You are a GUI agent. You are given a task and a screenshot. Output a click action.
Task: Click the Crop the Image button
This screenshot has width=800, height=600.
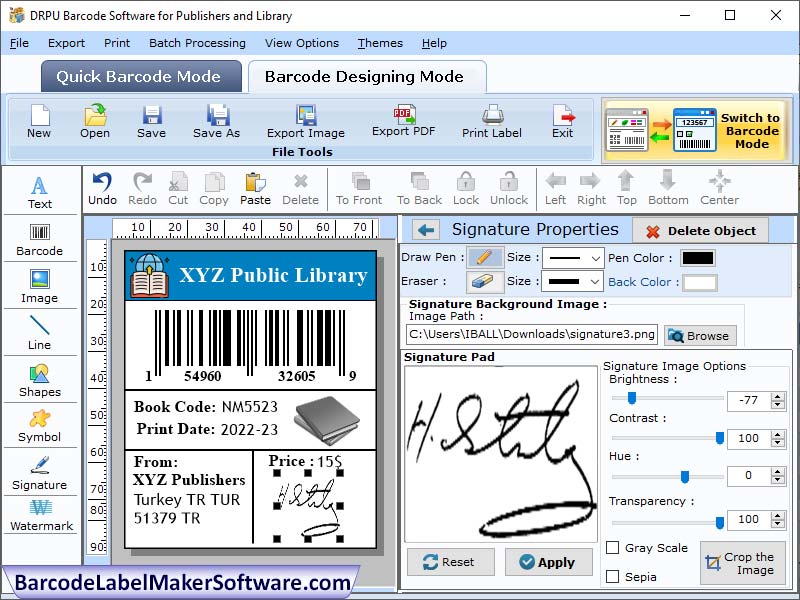(x=742, y=562)
